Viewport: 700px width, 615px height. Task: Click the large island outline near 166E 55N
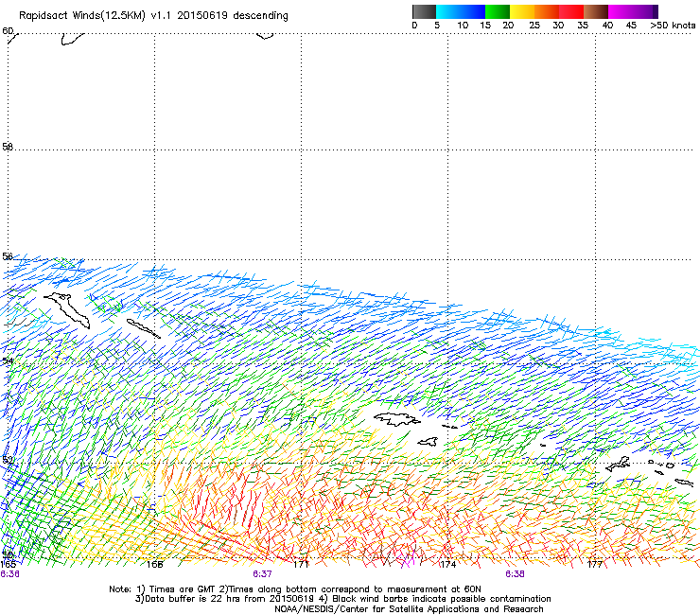point(67,310)
